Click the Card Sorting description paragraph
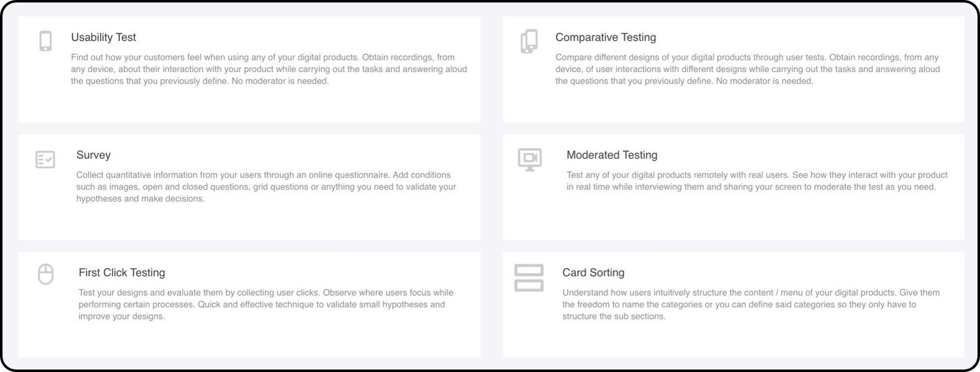Screen dimensions: 980x372 (x=751, y=304)
